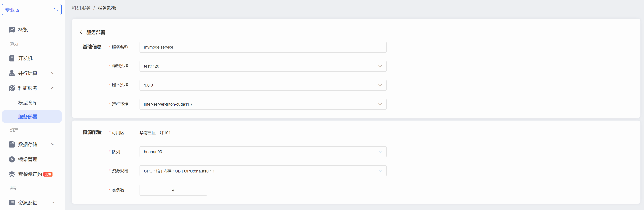The width and height of the screenshot is (644, 210).
Task: Open the 运行环境 dropdown
Action: click(263, 104)
